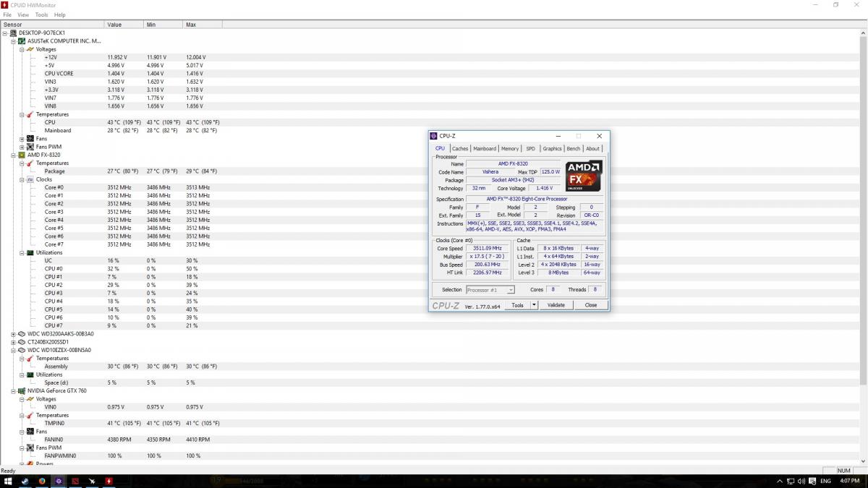The image size is (868, 488).
Task: Open the Processor #1 selection dropdown
Action: [x=511, y=290]
